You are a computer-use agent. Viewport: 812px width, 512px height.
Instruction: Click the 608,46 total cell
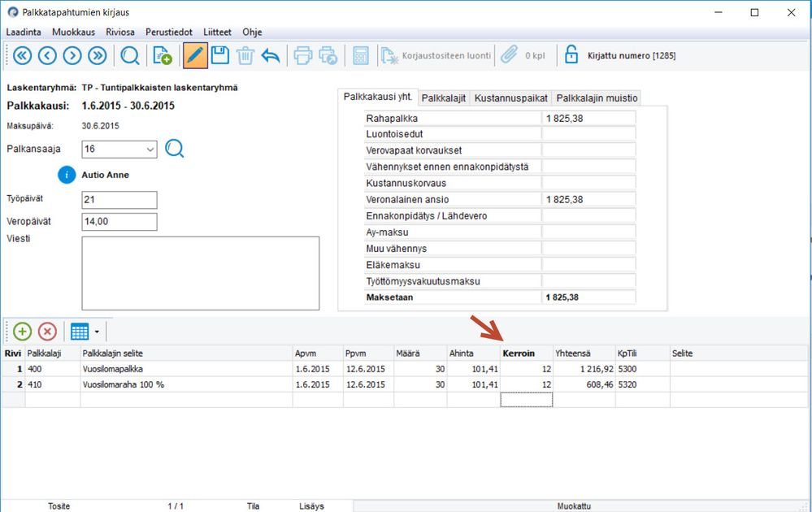pyautogui.click(x=584, y=384)
